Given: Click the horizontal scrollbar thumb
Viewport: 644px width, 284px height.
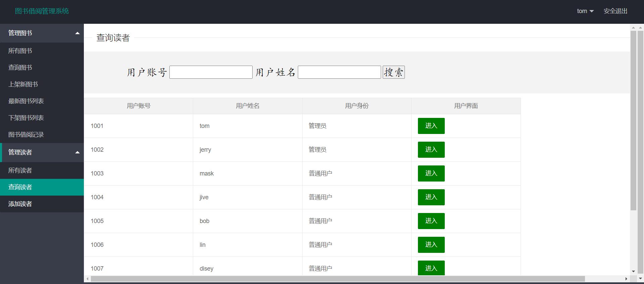Looking at the screenshot, I should pyautogui.click(x=338, y=279).
